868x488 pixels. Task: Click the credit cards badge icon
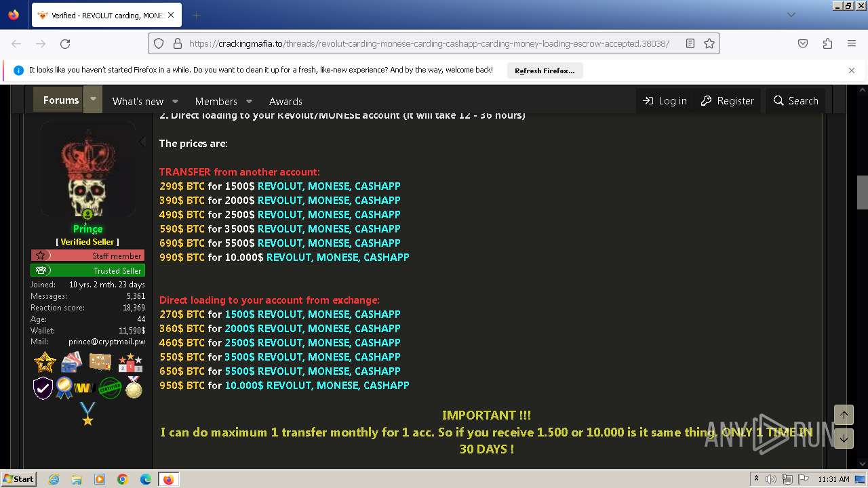pos(71,363)
